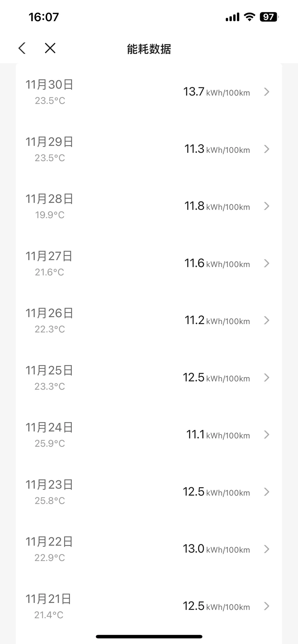
Task: Select the 11月25日 date label
Action: click(49, 370)
